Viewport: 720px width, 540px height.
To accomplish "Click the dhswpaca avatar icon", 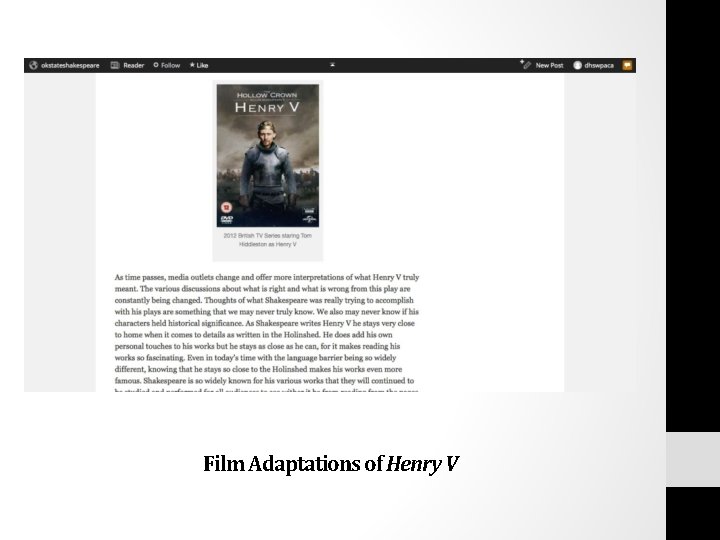I will (577, 65).
